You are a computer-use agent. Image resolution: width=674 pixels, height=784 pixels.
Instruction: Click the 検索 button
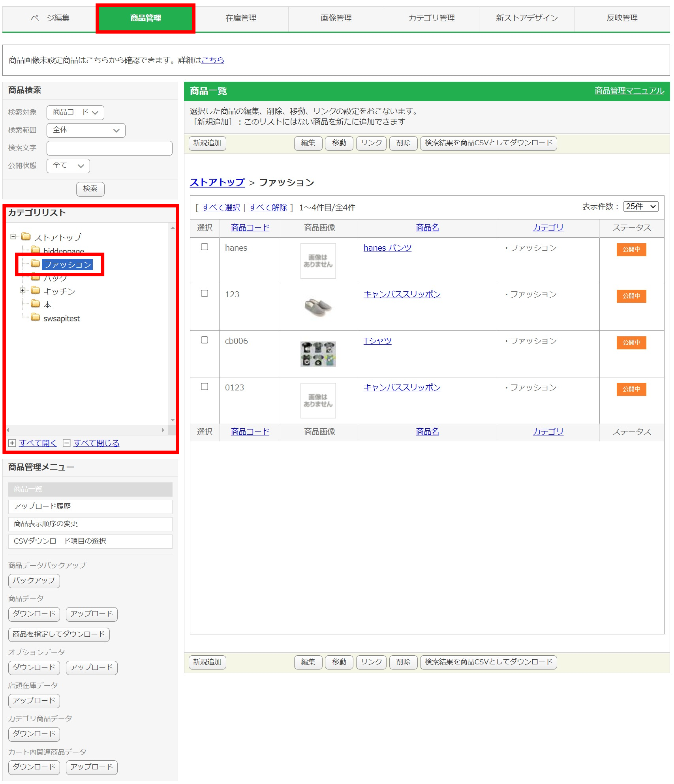click(90, 189)
